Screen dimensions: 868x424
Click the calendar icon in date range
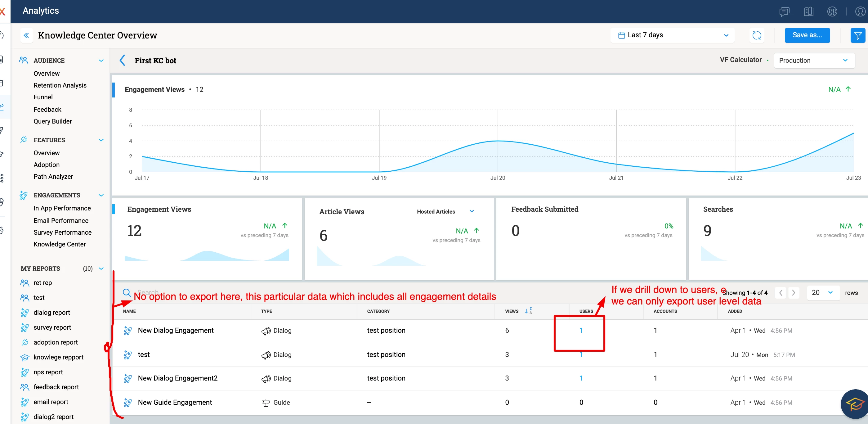click(622, 35)
